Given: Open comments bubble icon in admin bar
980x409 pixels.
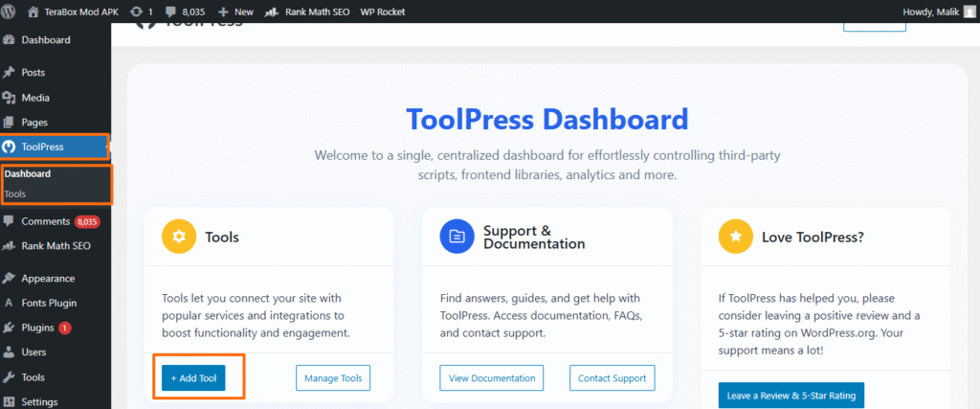Looking at the screenshot, I should coord(170,11).
